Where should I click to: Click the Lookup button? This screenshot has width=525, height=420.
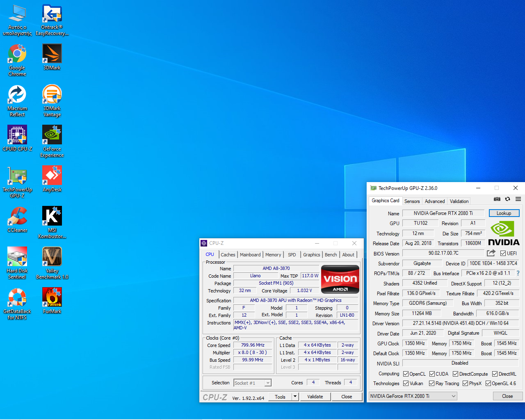(x=504, y=213)
